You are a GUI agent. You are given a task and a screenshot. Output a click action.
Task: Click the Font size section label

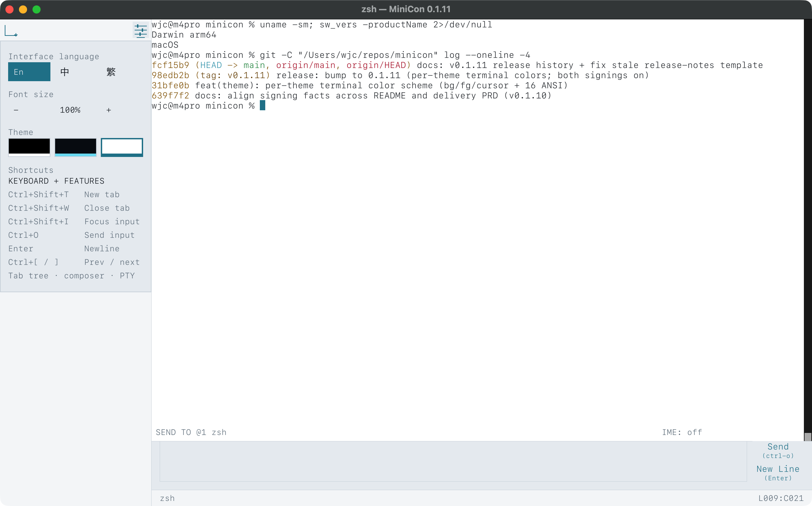coord(31,94)
